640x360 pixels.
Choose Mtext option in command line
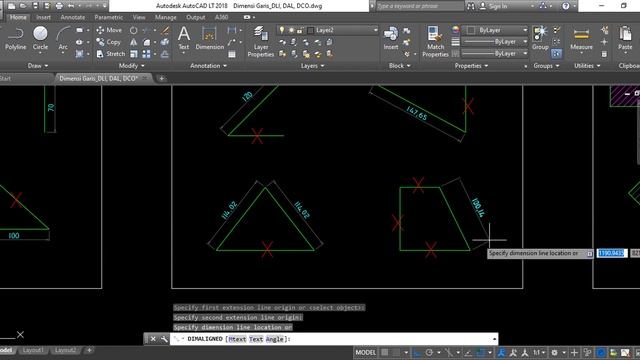point(237,339)
